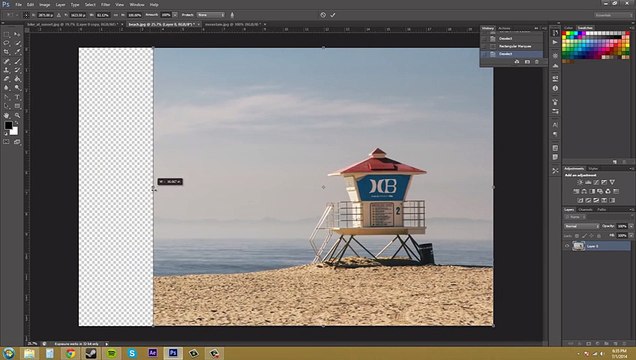Select the Lasso tool
The image size is (636, 360).
tap(6, 43)
